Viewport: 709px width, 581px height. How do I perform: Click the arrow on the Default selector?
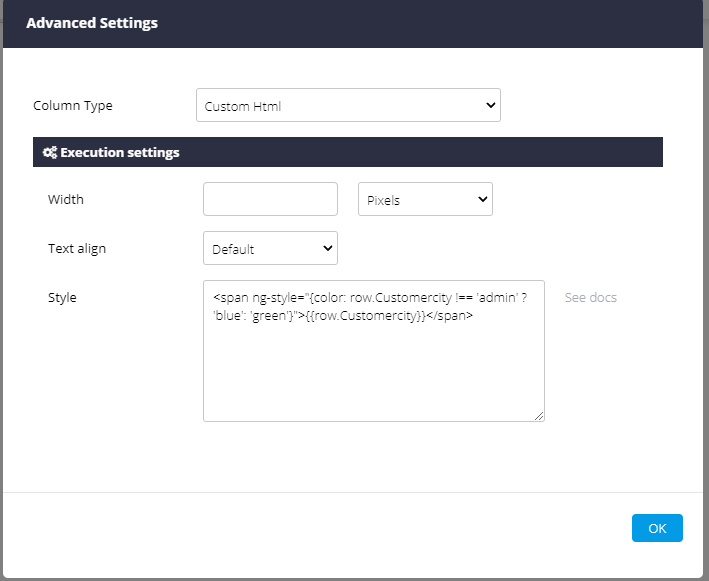tap(328, 249)
